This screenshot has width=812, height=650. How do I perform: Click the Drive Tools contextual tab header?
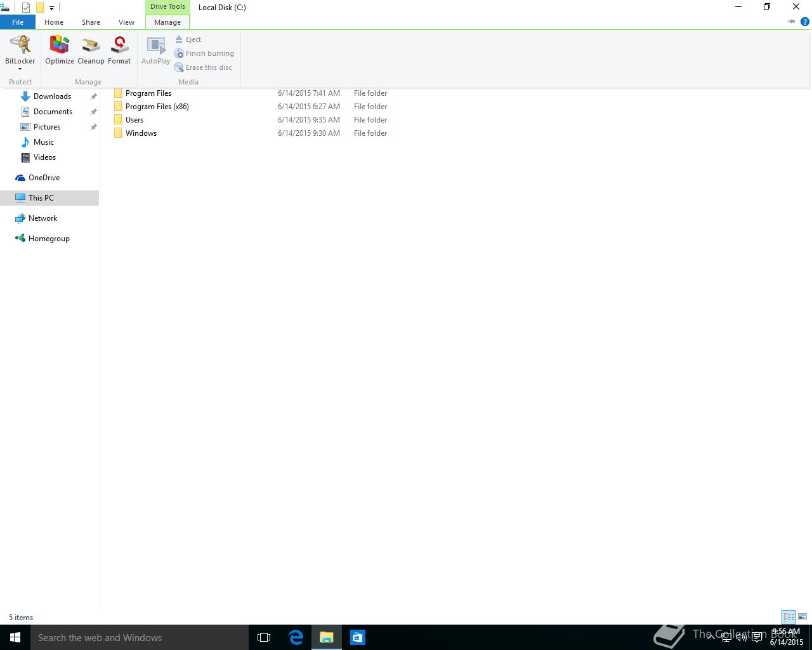point(167,7)
